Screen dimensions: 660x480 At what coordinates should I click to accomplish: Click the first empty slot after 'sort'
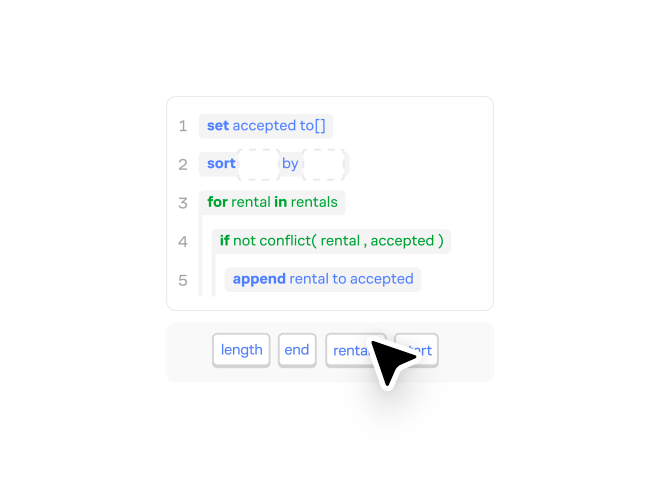click(x=259, y=164)
